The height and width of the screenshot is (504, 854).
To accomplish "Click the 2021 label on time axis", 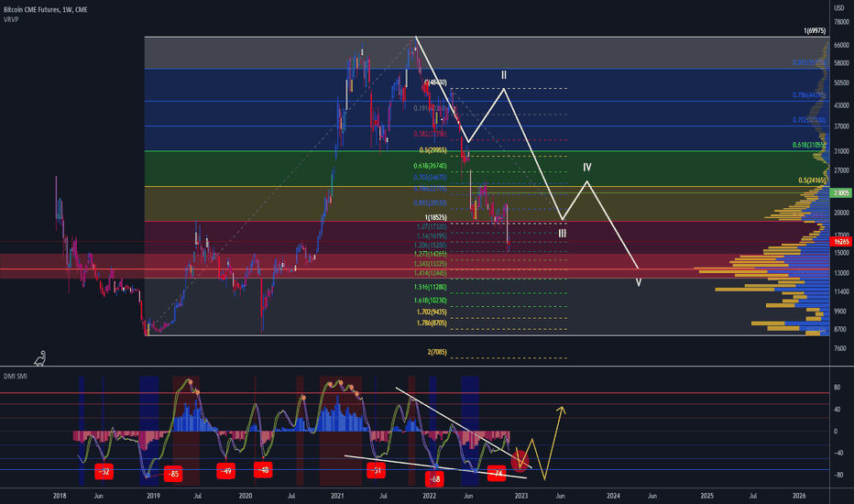I will pos(337,496).
